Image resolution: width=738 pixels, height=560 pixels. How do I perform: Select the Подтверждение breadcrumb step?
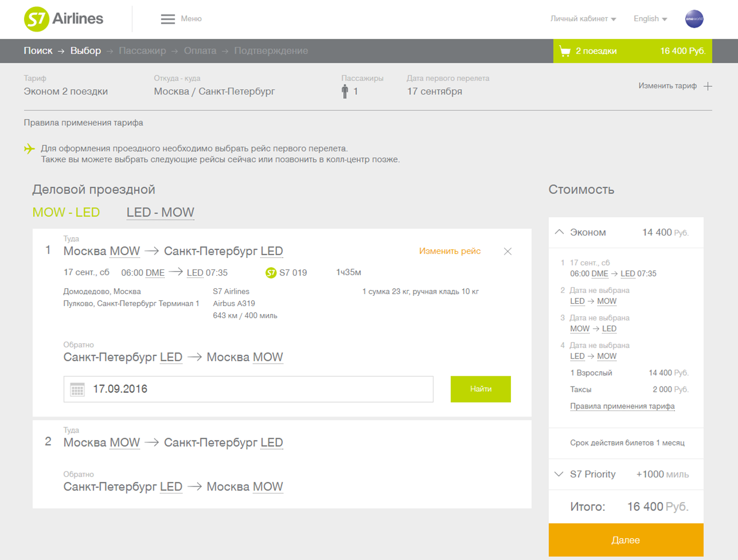click(271, 51)
